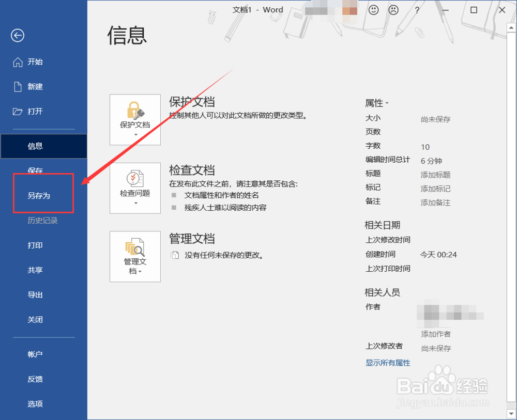
Task: Click 添加标记 field
Action: tap(435, 189)
